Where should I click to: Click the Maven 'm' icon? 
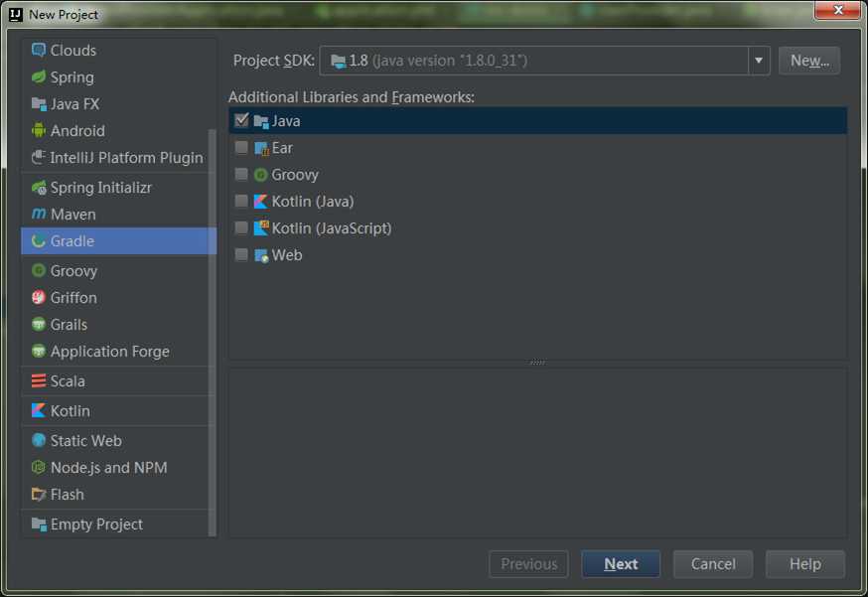pos(38,215)
